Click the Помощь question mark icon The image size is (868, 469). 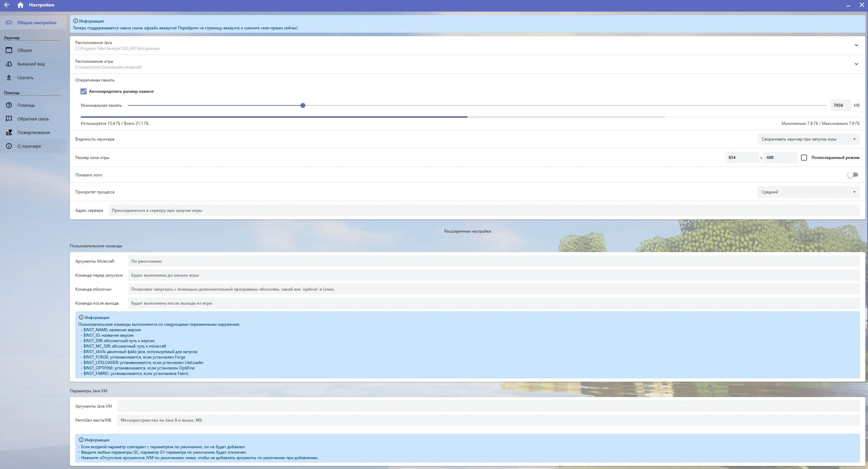click(x=9, y=105)
